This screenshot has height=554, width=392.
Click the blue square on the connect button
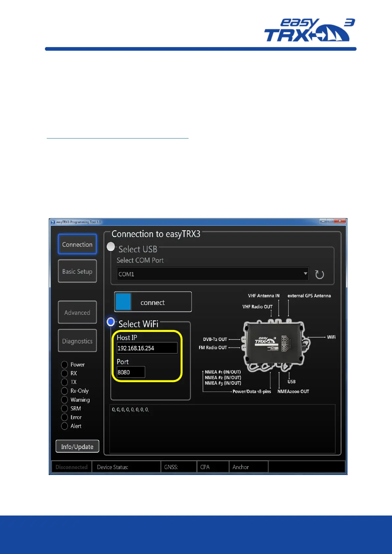click(123, 302)
